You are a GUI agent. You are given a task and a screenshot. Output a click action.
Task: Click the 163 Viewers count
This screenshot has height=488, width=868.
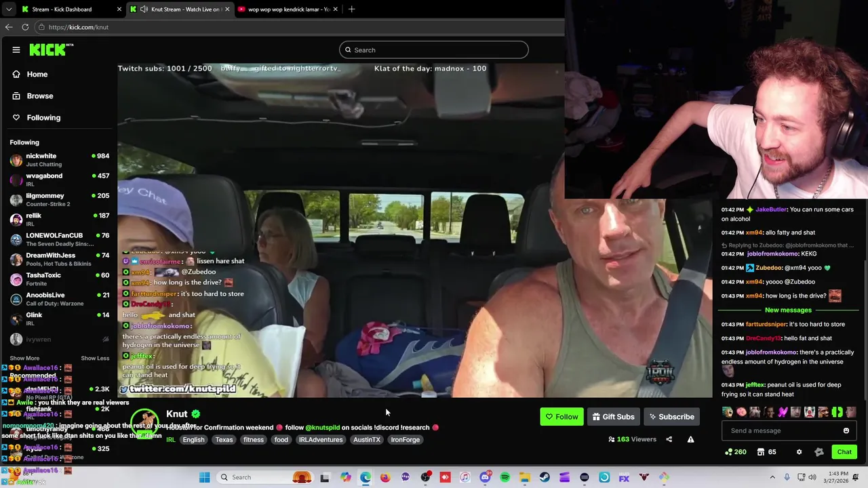coord(633,439)
